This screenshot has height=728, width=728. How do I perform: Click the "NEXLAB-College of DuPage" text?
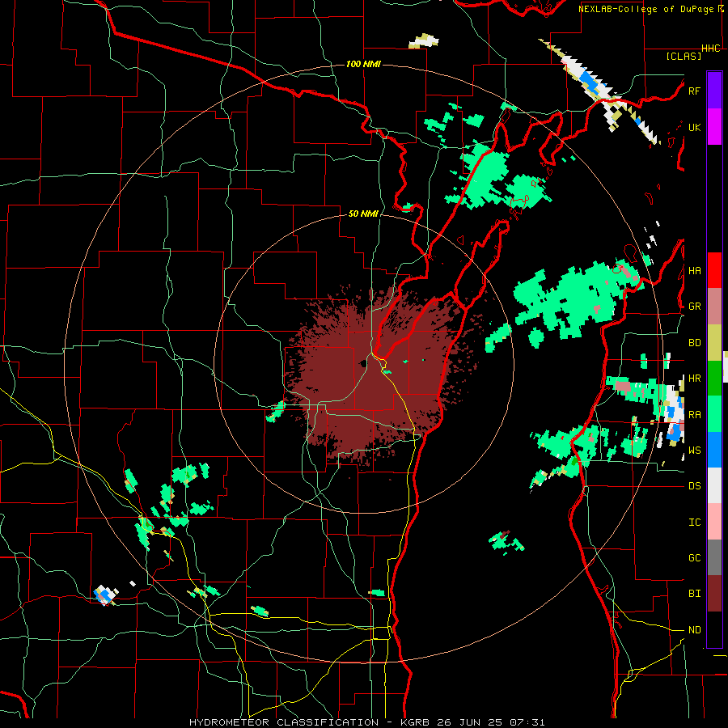645,9
